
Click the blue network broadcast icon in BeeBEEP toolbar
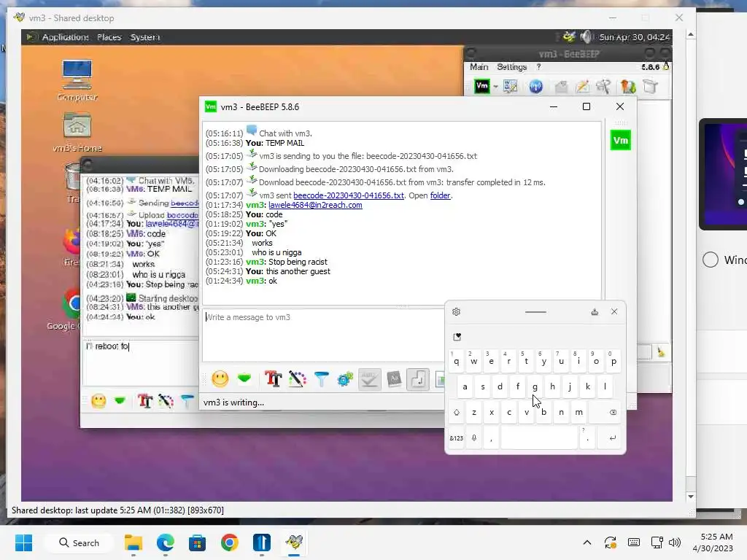pos(535,87)
